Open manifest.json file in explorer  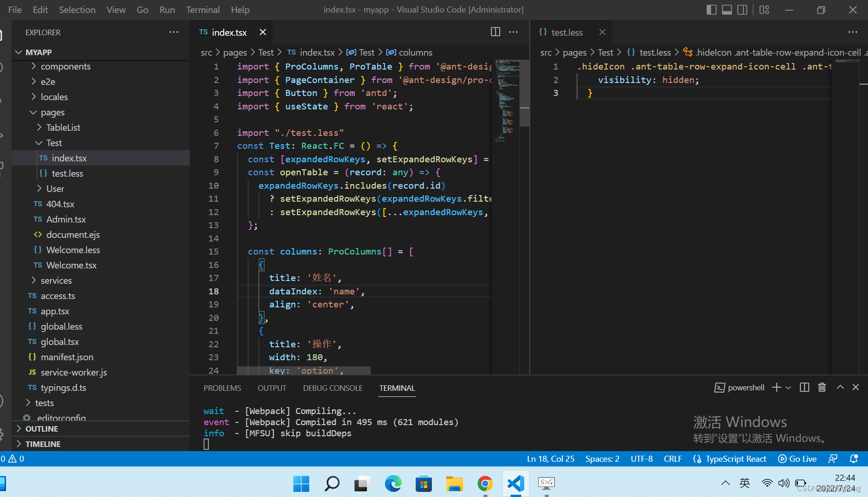coord(100,357)
